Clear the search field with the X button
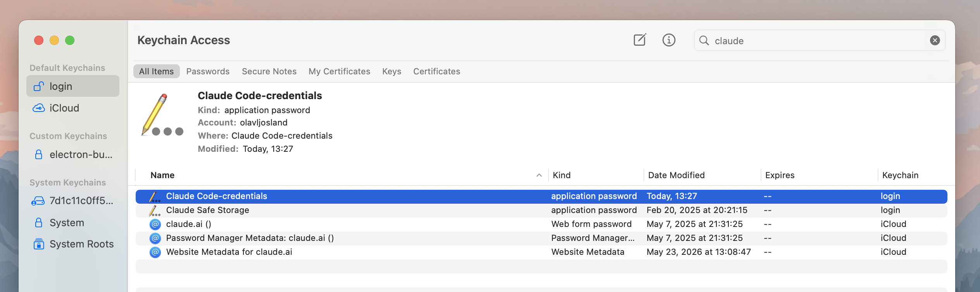Image resolution: width=980 pixels, height=292 pixels. pos(935,40)
